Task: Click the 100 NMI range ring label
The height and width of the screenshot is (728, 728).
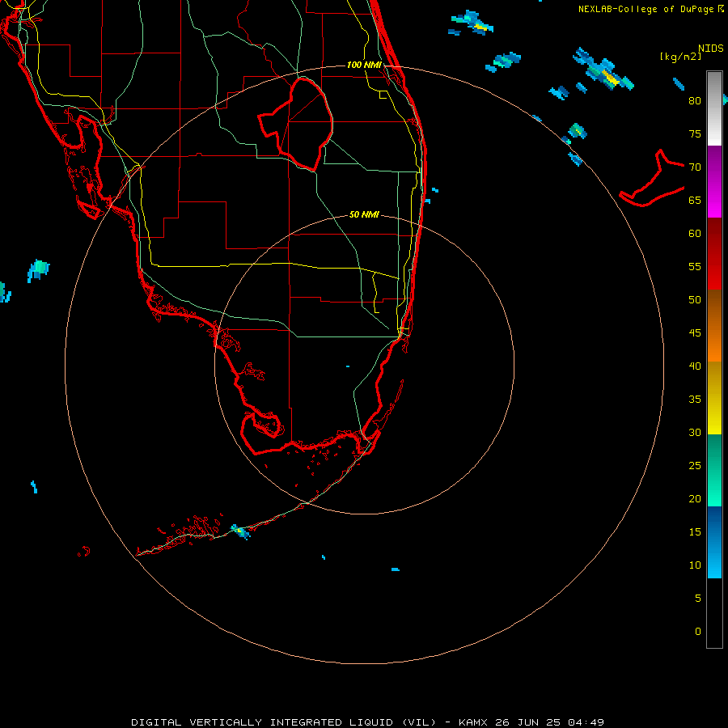Action: 364,65
